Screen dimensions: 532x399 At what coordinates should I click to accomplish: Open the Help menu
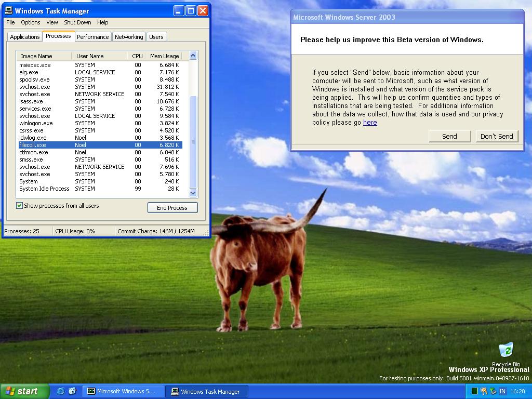tap(102, 22)
